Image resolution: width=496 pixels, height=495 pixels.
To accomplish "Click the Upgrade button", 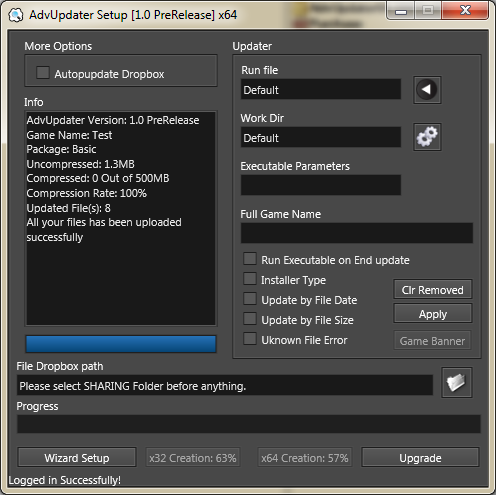I will click(x=420, y=457).
